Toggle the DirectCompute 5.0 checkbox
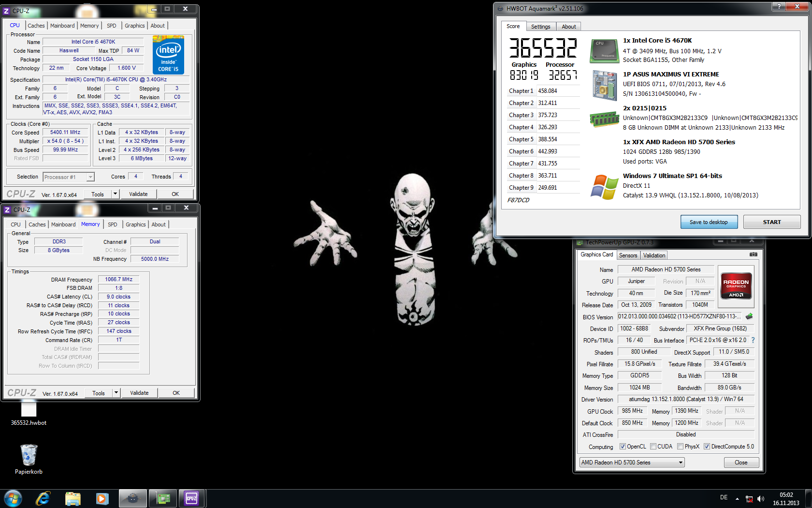Viewport: 812px width, 508px height. pos(707,447)
